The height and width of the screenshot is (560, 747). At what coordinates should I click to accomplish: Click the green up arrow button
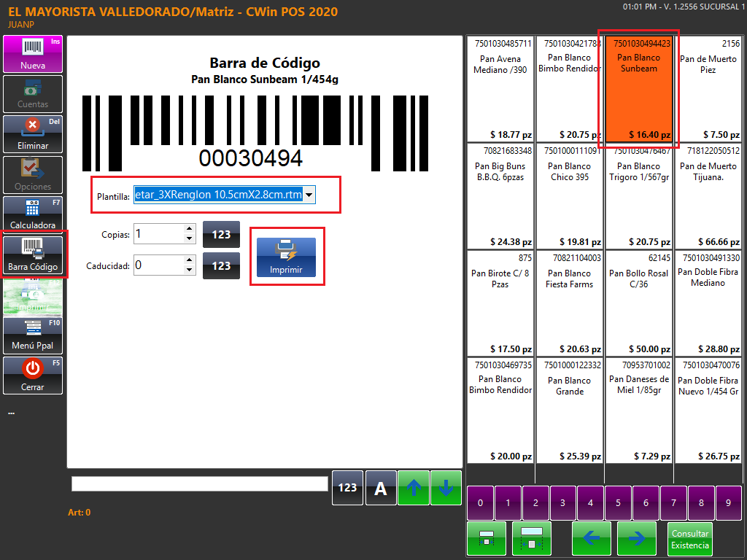(x=414, y=488)
